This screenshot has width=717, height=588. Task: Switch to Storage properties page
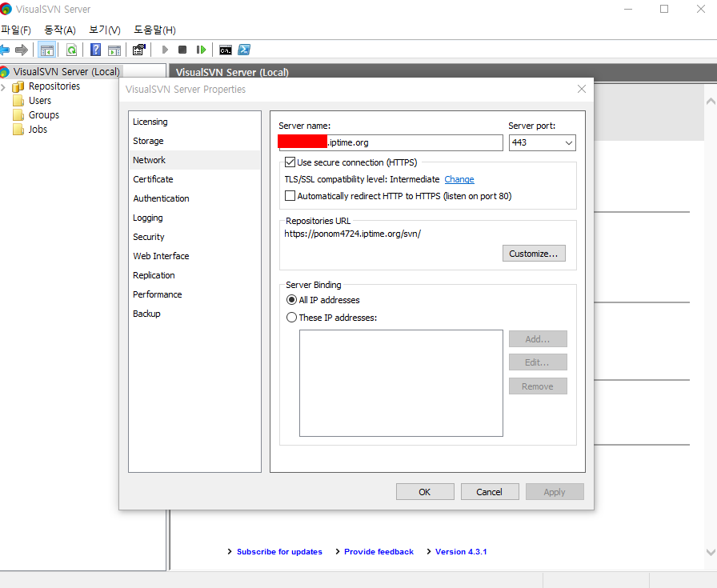[194, 141]
